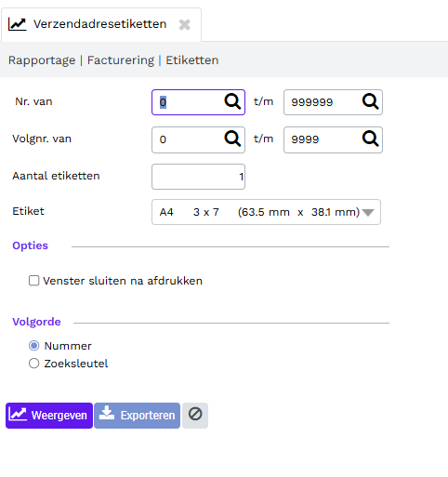This screenshot has height=477, width=448.
Task: Close the Verzendadresetiketten tab
Action: [185, 24]
